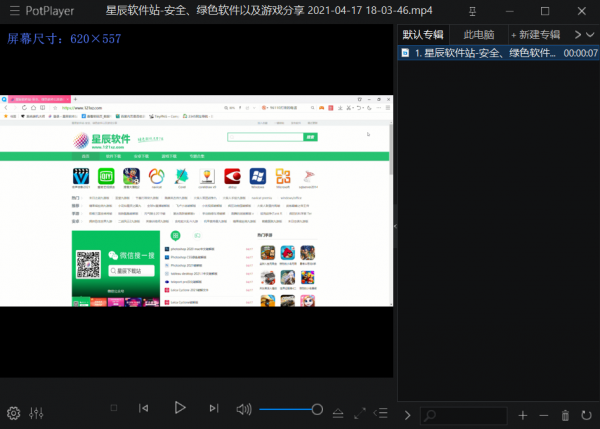Viewport: 600px width, 429px height.
Task: Toggle the playlist panel icon
Action: click(x=381, y=413)
